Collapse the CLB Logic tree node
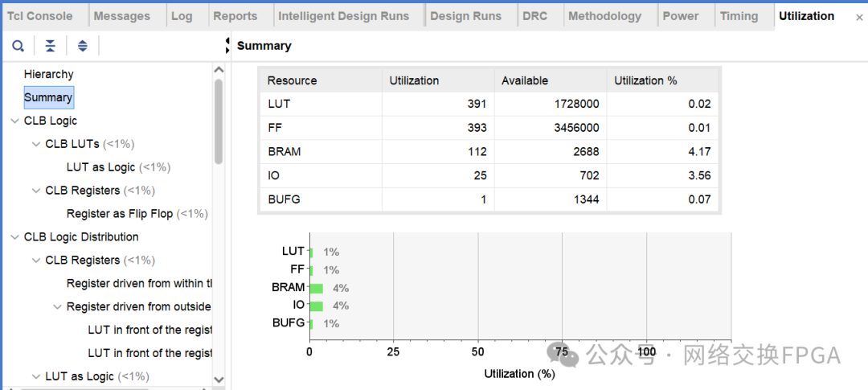 pyautogui.click(x=14, y=121)
